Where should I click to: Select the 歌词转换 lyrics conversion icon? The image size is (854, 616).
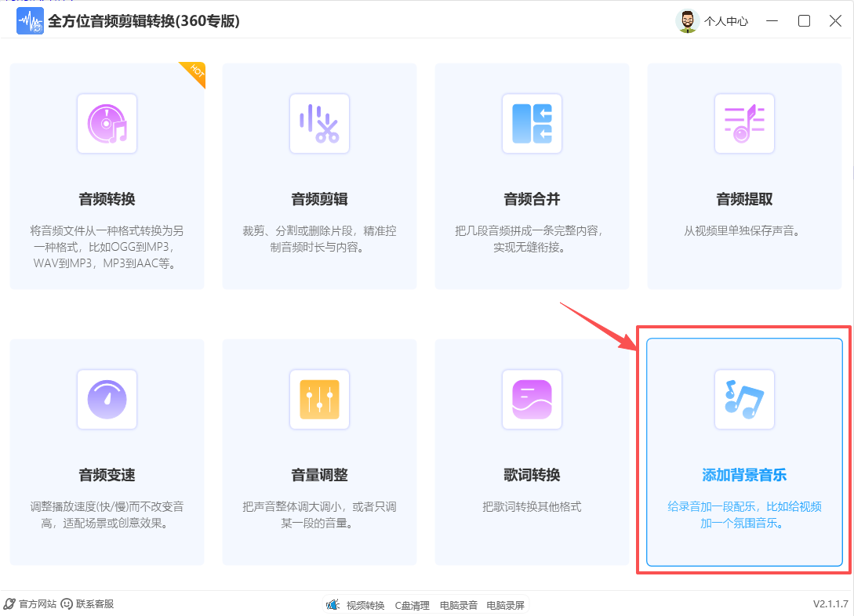pyautogui.click(x=532, y=400)
